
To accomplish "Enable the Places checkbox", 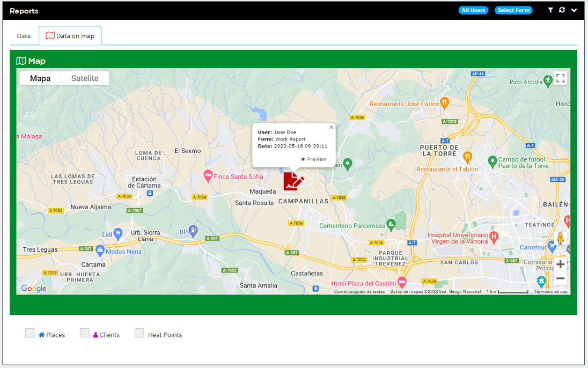I will tap(30, 333).
